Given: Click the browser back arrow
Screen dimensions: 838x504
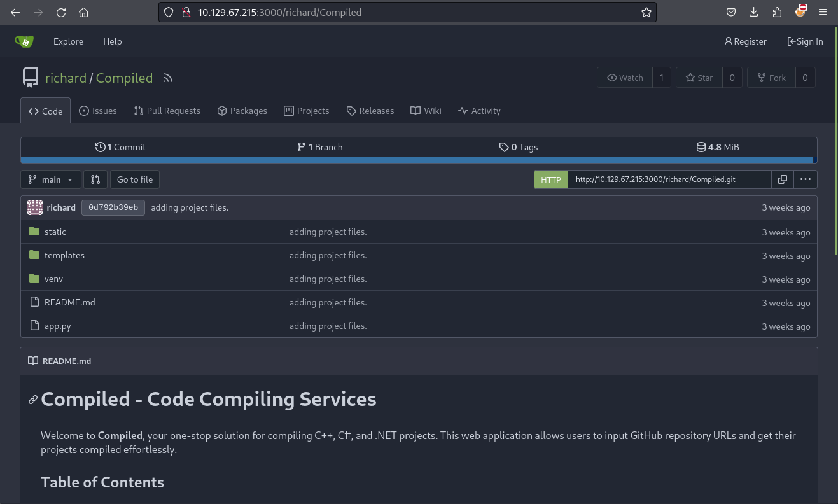Looking at the screenshot, I should tap(15, 12).
